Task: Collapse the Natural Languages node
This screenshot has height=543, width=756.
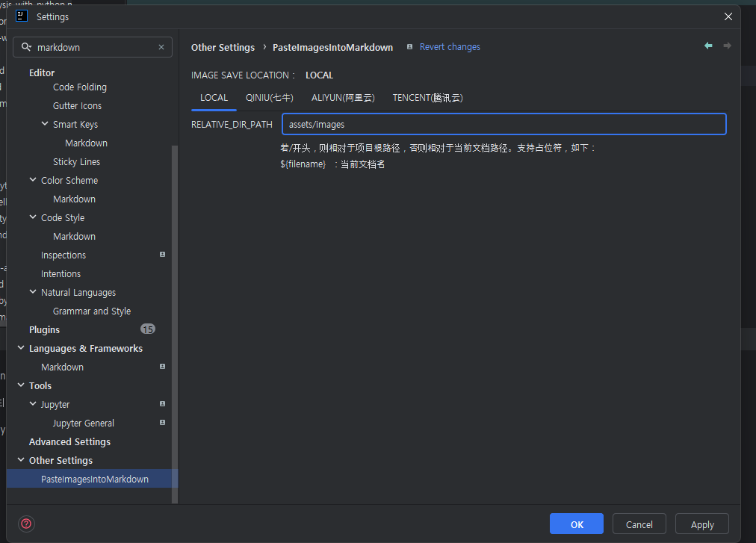Action: tap(33, 292)
